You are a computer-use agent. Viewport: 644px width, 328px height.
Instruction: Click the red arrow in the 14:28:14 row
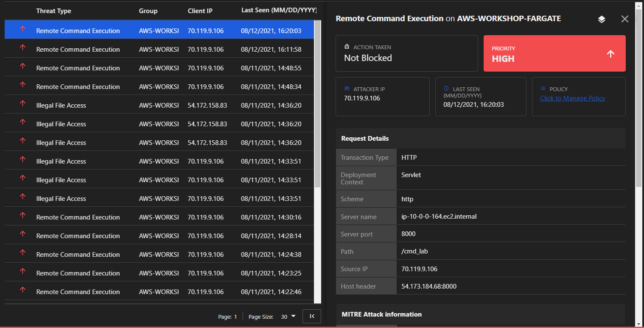click(23, 234)
